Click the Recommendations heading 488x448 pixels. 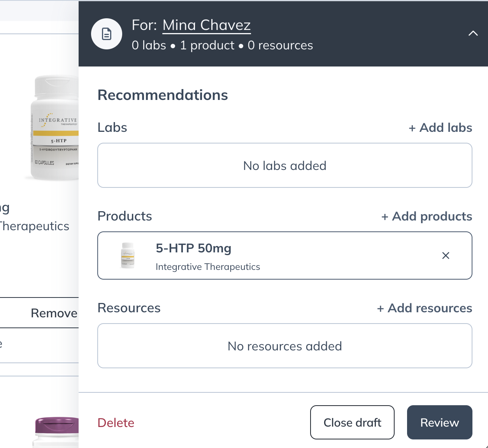coord(163,95)
